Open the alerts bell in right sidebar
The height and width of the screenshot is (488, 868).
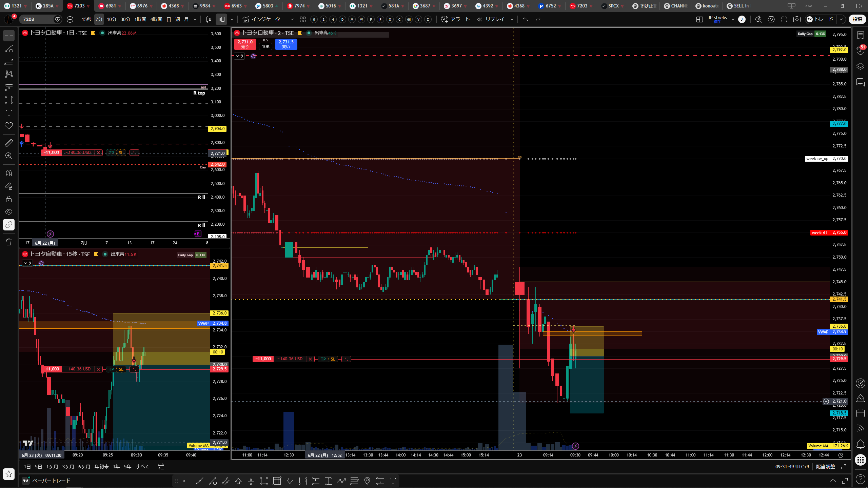click(x=861, y=444)
